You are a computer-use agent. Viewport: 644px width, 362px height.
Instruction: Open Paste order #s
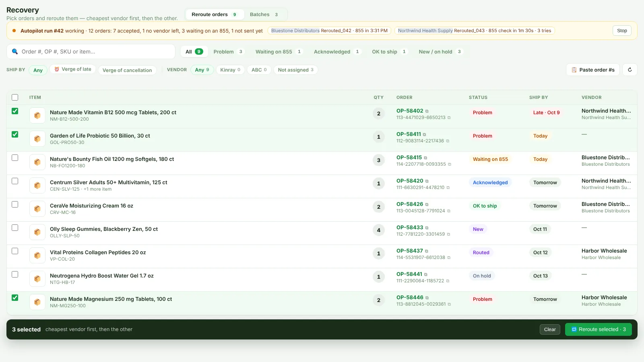[593, 70]
